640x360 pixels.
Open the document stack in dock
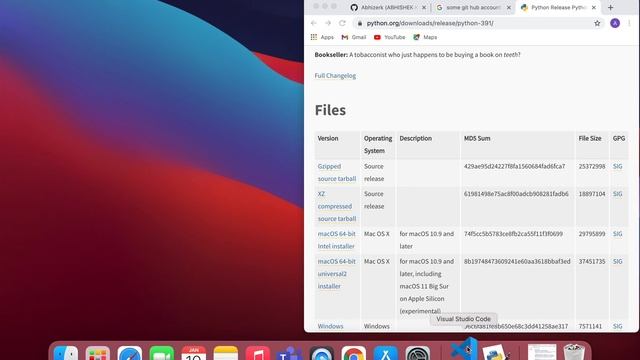tap(542, 352)
